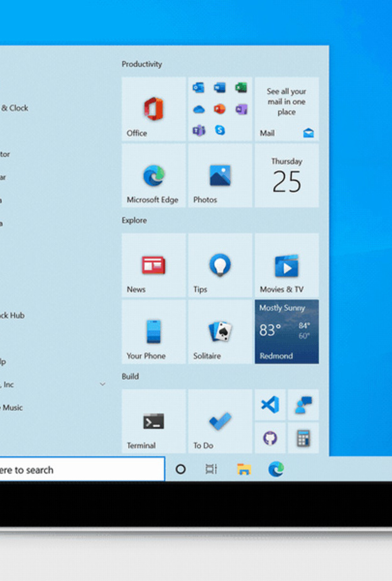The height and width of the screenshot is (581, 392).
Task: Open the To Do tile
Action: pos(220,422)
